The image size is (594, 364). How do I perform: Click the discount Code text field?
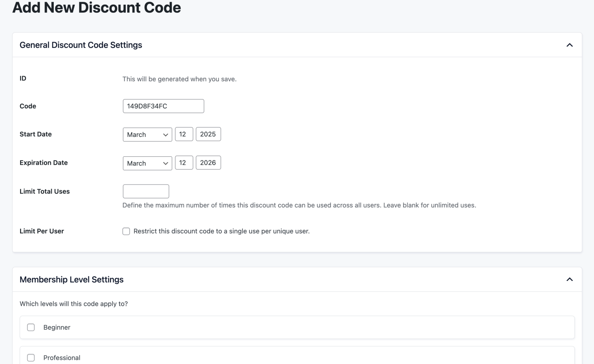163,106
